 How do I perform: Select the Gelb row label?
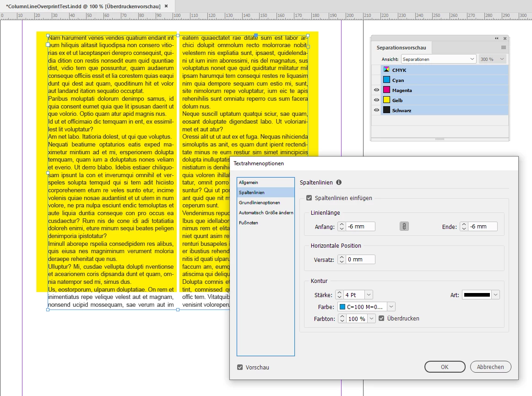click(x=397, y=100)
